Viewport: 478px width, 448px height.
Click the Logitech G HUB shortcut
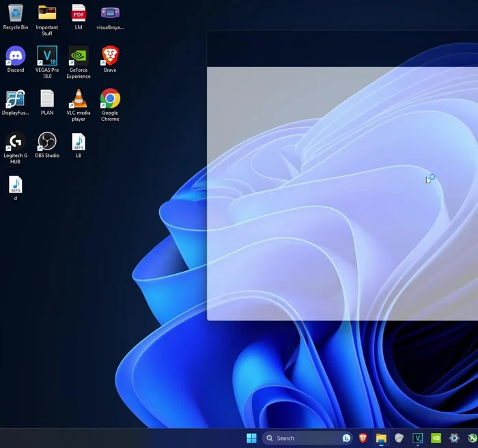coord(15,142)
